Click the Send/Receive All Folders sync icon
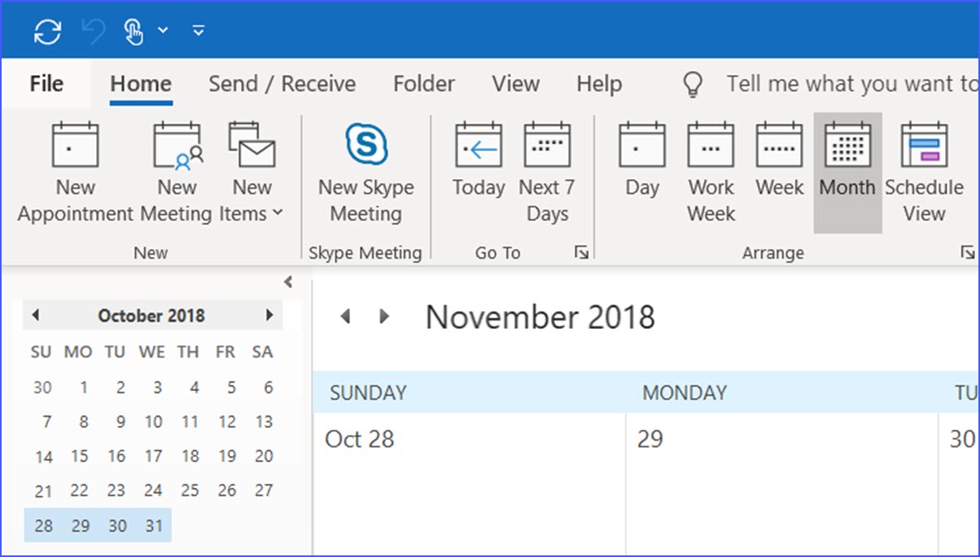 (x=48, y=32)
